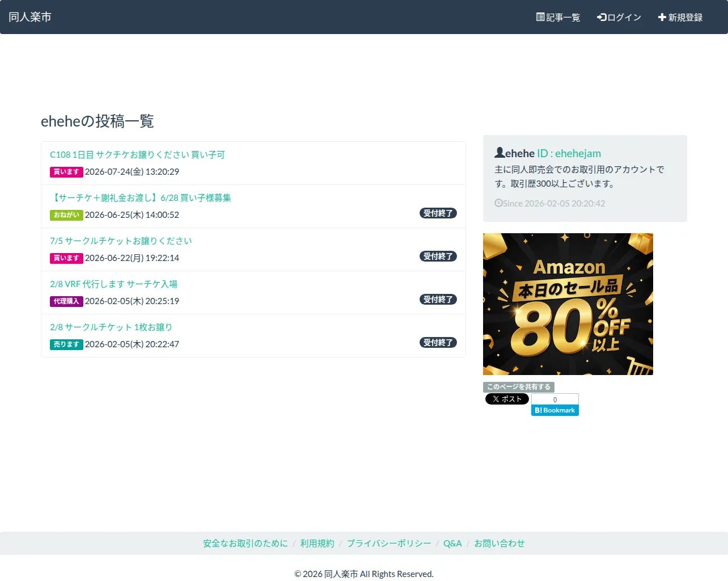Open the 記事一覧 list icon in navbar

540,17
